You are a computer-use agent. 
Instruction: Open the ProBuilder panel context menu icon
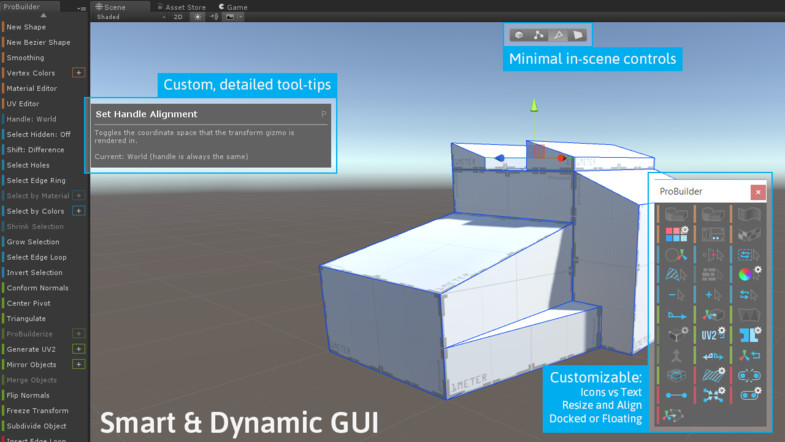click(82, 8)
